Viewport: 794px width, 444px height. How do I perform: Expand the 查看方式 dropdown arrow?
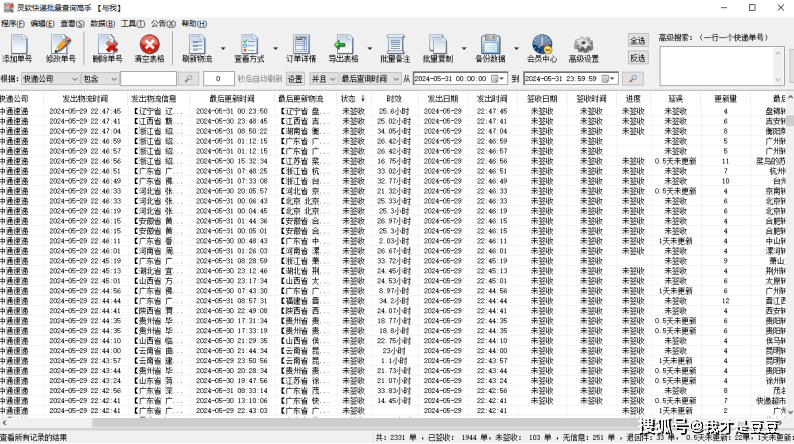click(275, 49)
